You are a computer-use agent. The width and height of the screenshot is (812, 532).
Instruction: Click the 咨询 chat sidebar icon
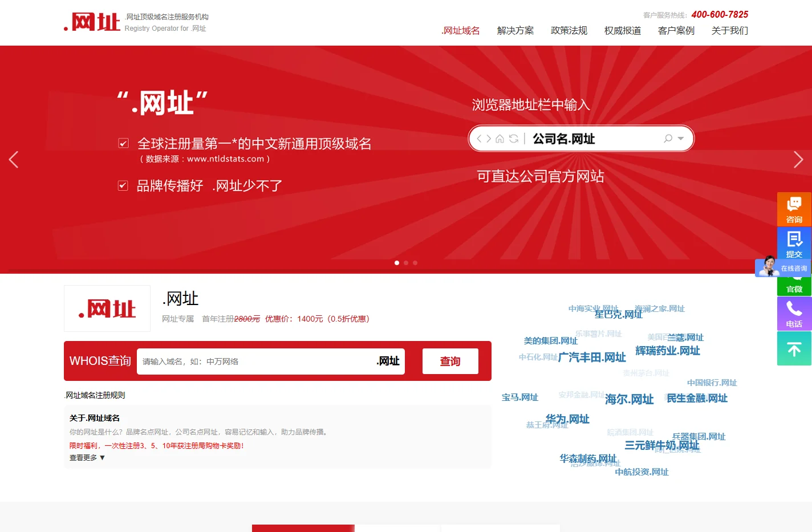click(x=794, y=209)
